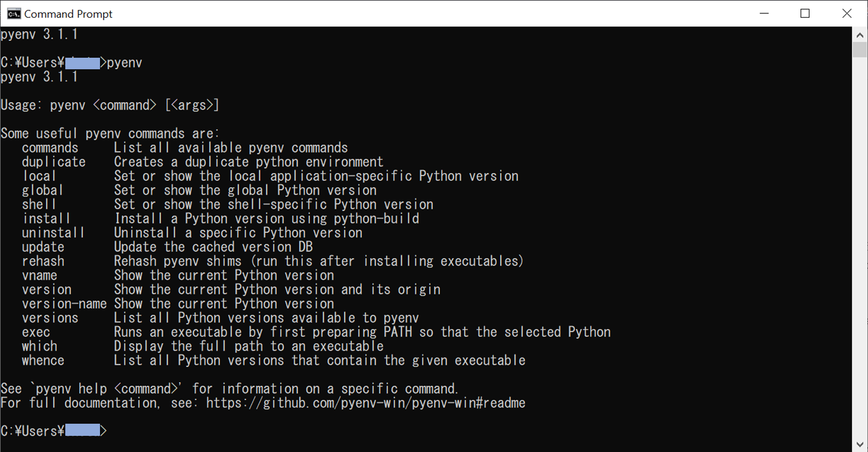Click the "uninstall" command name

(53, 233)
